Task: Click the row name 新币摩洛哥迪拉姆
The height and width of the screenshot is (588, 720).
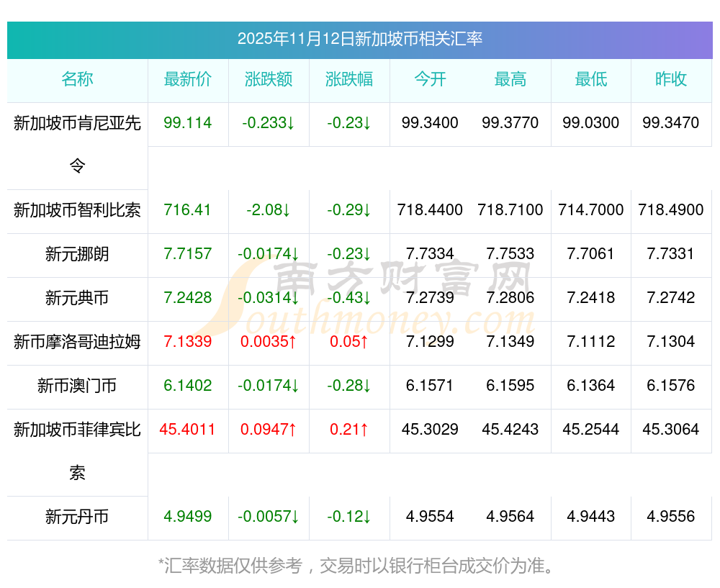Action: click(x=77, y=342)
